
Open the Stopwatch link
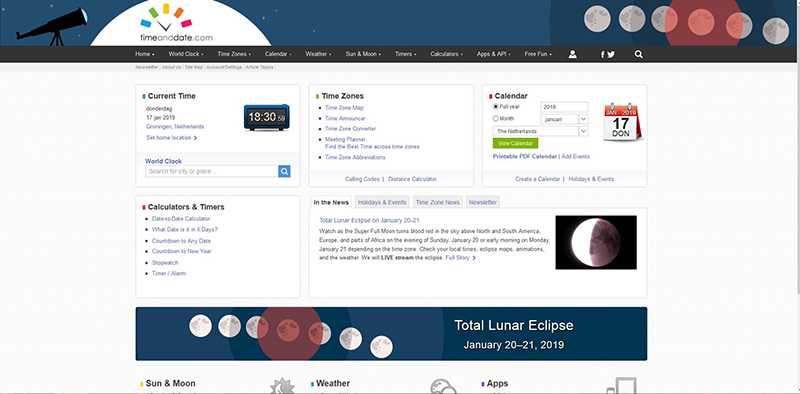[x=165, y=263]
